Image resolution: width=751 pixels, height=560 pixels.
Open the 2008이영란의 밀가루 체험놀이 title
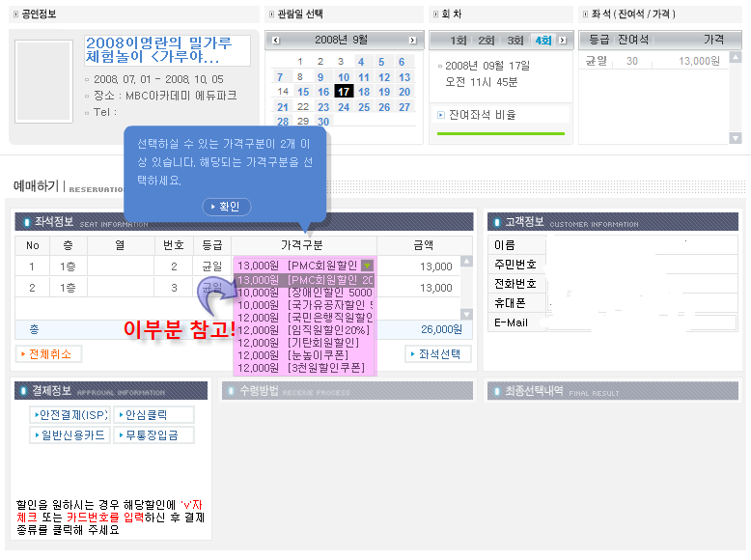[x=167, y=50]
